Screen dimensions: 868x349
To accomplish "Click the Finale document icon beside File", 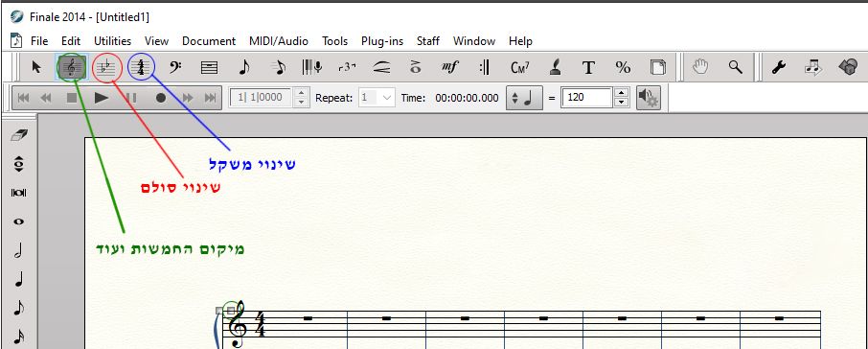I will [16, 41].
